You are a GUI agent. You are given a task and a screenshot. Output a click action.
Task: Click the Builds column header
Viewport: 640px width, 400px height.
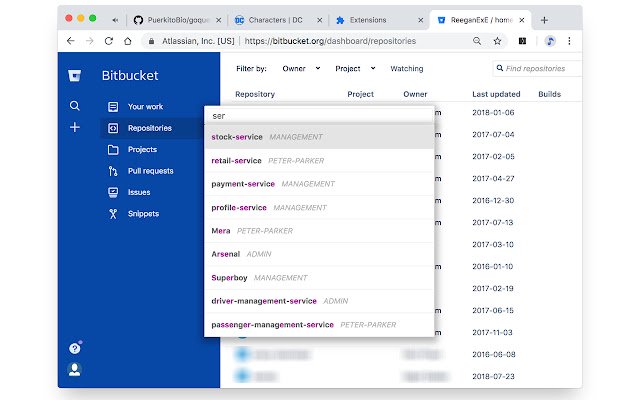[549, 94]
